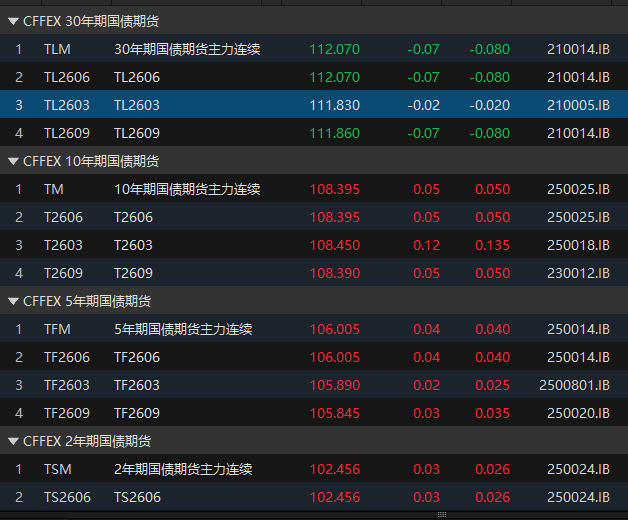Select T2606 contract code

click(63, 218)
